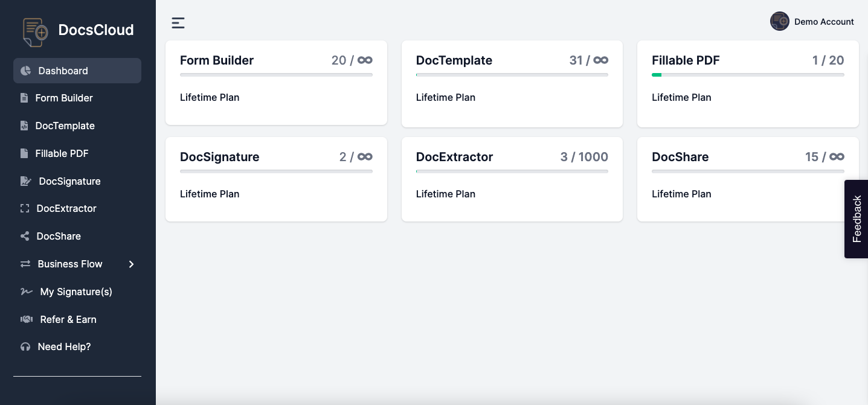Image resolution: width=868 pixels, height=405 pixels.
Task: Click the DocSignature pen icon
Action: [x=25, y=181]
